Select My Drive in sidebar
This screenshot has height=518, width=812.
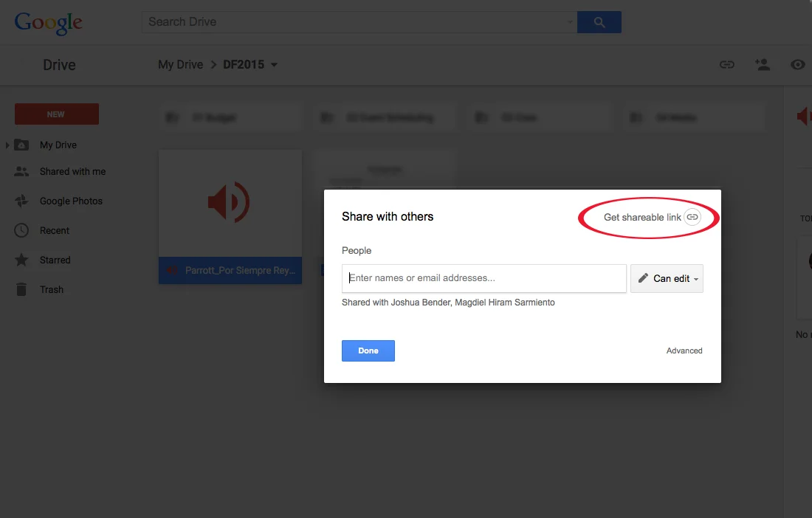pos(58,145)
